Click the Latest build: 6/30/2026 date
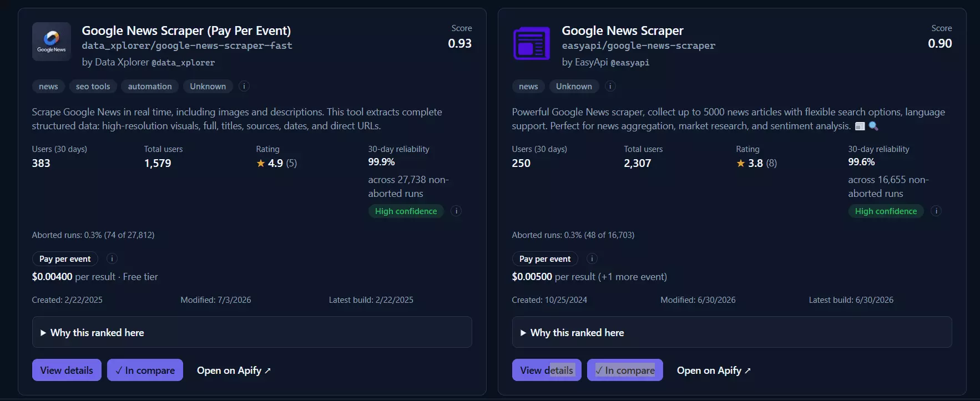980x401 pixels. click(851, 300)
